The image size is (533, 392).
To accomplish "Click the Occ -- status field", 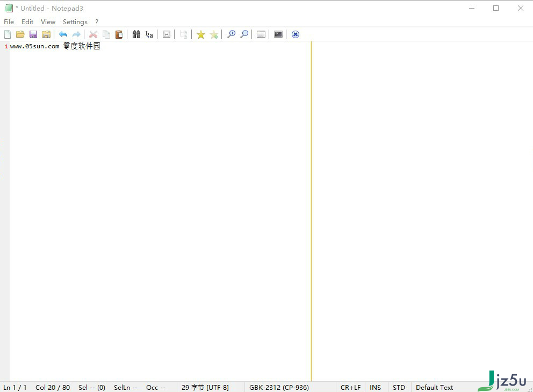I will [156, 387].
